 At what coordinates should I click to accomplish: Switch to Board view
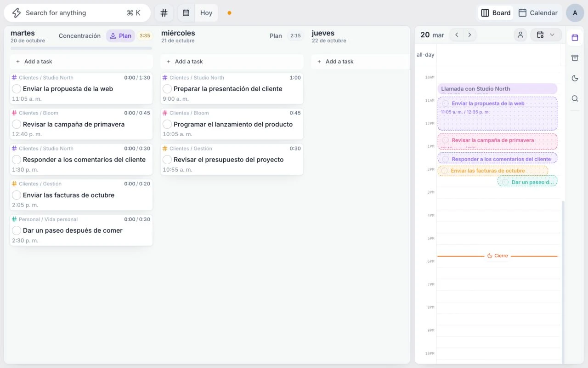click(x=496, y=13)
